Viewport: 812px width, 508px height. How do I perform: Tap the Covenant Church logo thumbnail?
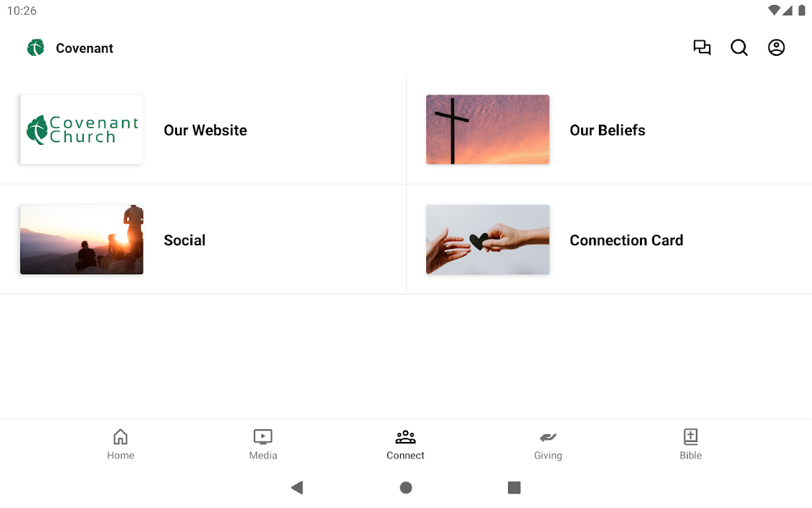tap(82, 130)
